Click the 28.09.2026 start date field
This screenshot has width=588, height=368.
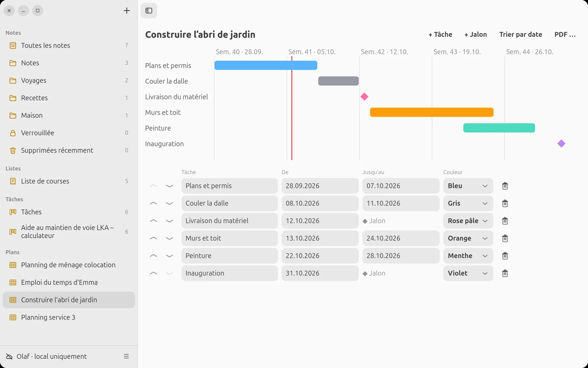[x=320, y=186]
